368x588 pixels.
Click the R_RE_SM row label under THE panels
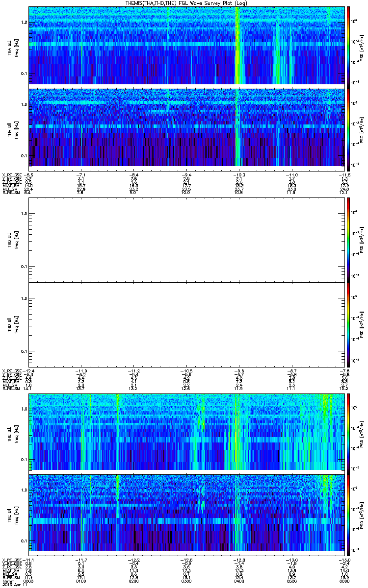point(11,578)
